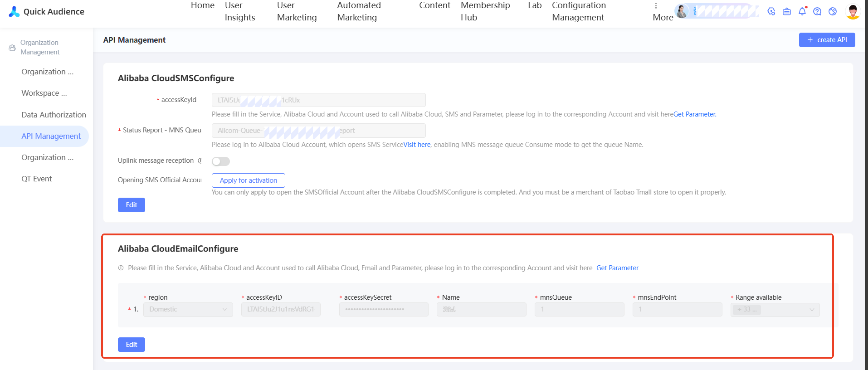Open the Content tab

click(x=434, y=5)
